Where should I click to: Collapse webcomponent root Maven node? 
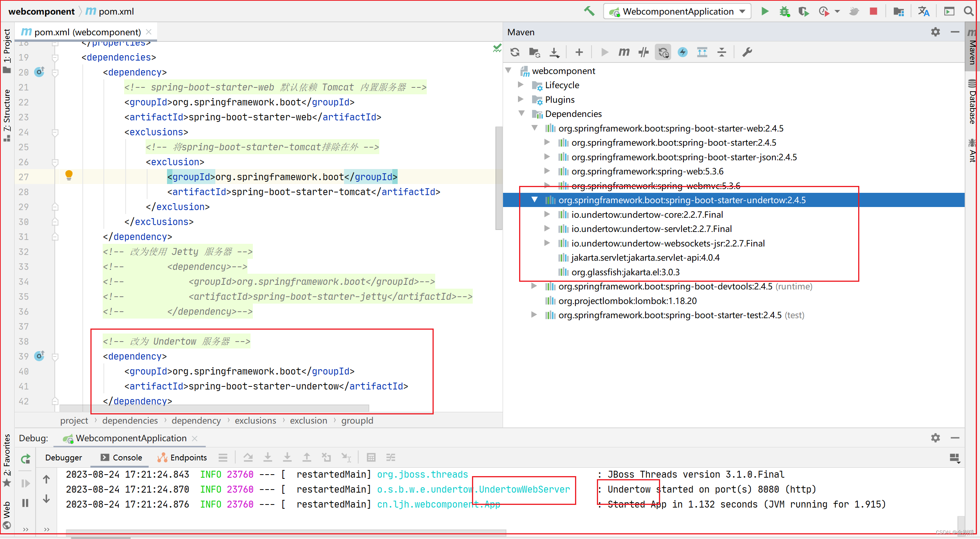coord(509,70)
